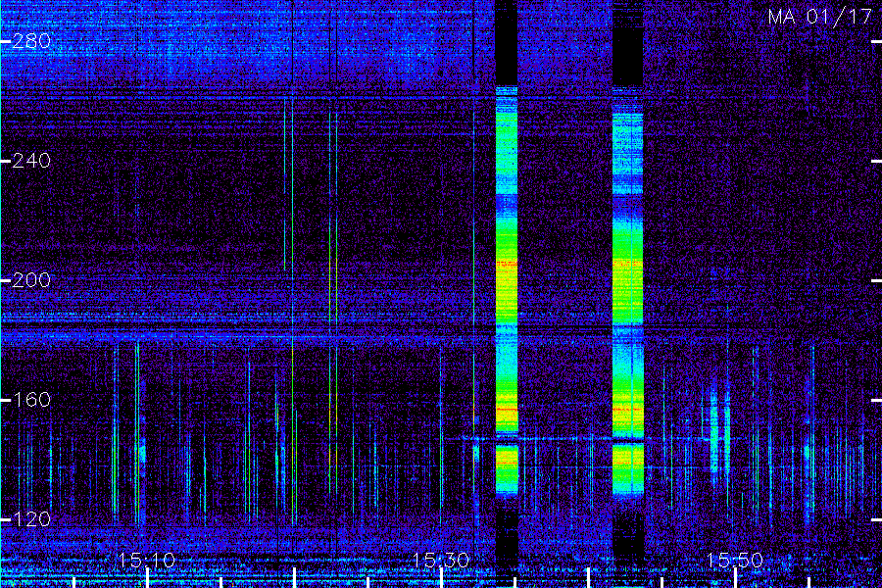Select the 15:10 time label
The height and width of the screenshot is (588, 882).
(147, 561)
